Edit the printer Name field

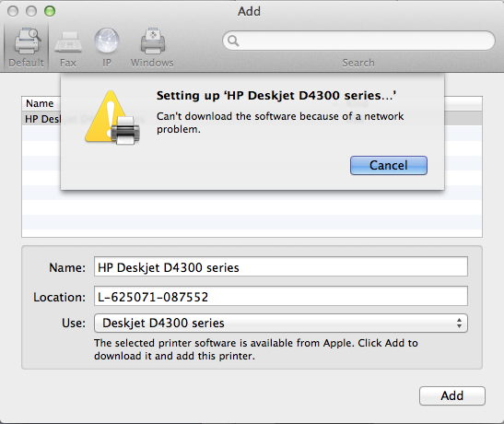(x=281, y=266)
